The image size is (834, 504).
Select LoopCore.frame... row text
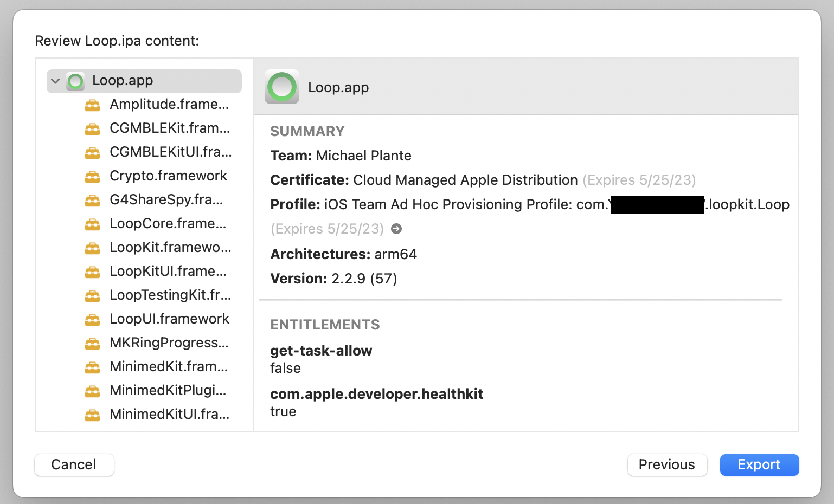tap(168, 223)
